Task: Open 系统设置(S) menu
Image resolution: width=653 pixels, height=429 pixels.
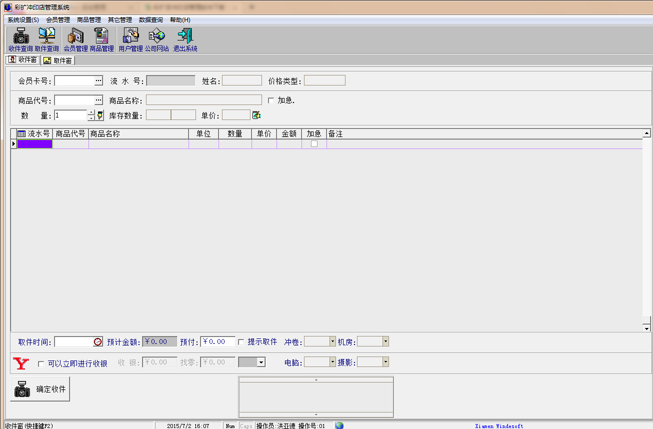Action: click(x=23, y=20)
